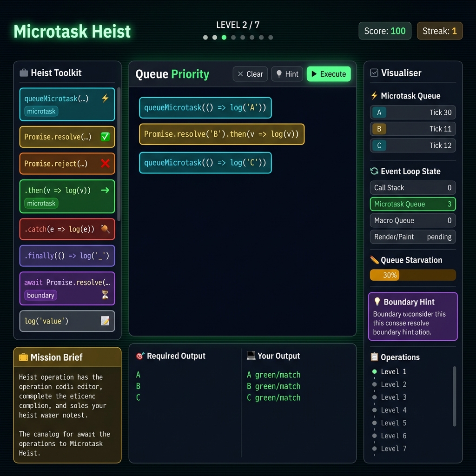Click the green checkmark on Promise.resolve card
Screen dimensions: 476x476
[105, 137]
